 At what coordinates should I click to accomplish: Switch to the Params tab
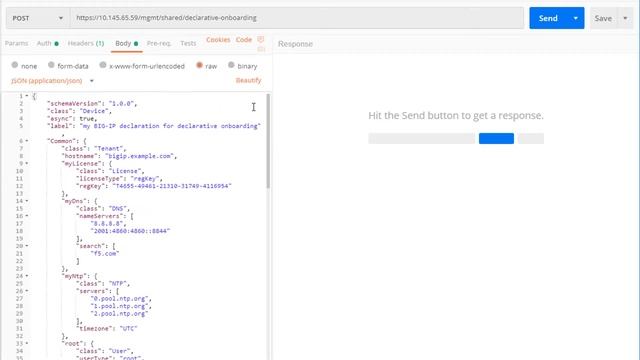16,43
